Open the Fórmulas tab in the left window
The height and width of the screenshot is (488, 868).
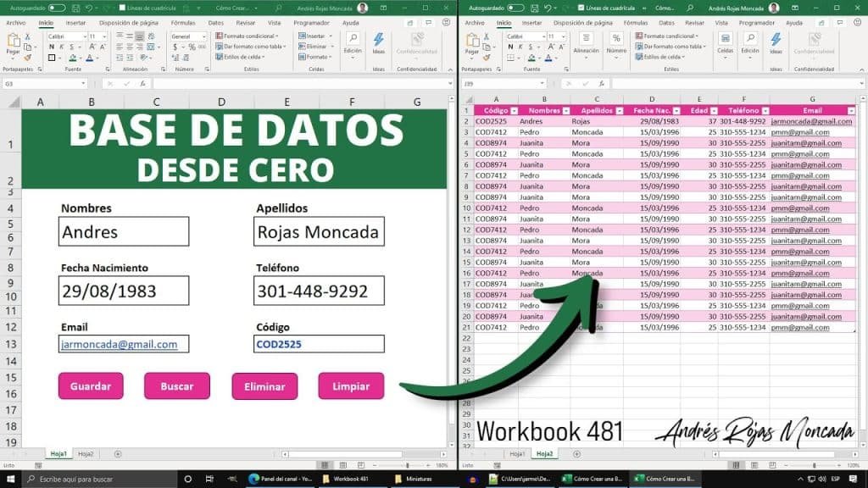[182, 23]
